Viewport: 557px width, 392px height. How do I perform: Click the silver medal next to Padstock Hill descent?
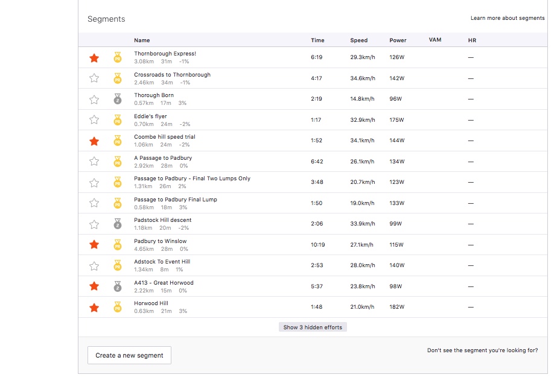coord(118,224)
